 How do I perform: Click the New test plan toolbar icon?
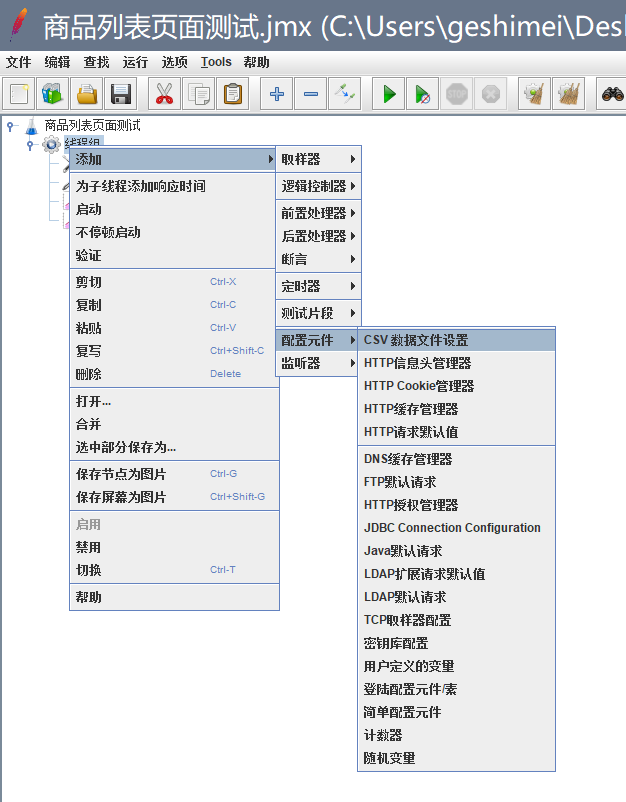point(18,94)
